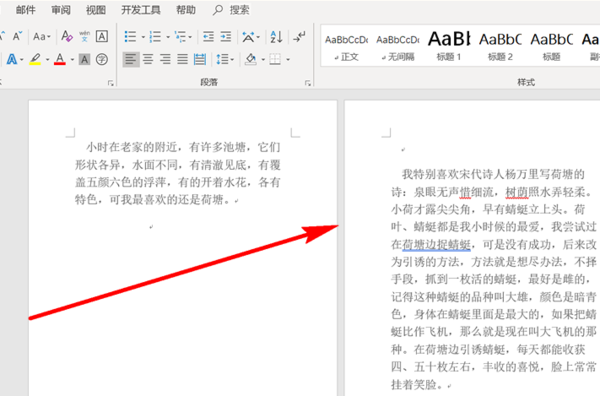
Task: Open the Paragraph dialog launcher
Action: (308, 83)
